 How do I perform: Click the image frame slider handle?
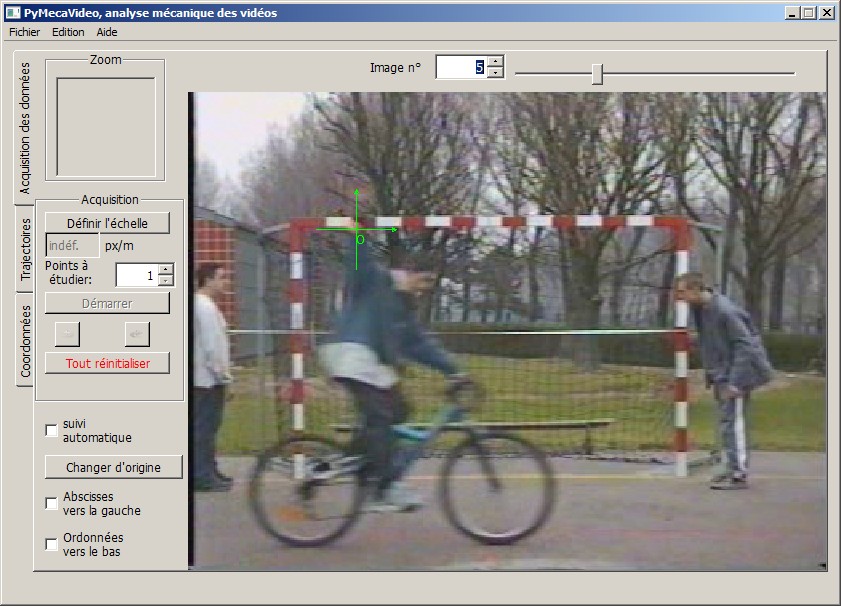[597, 73]
